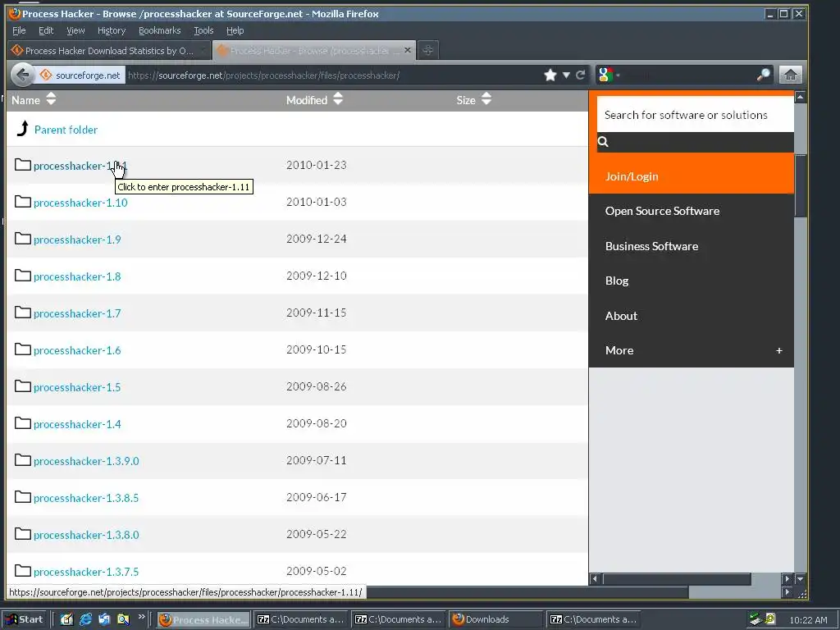Click the folder icon beside processhacker-1.3.8.5
Viewport: 840px width, 630px height.
(22, 497)
